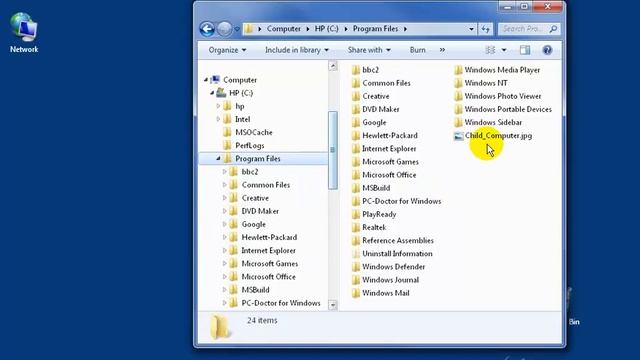Toggle the preview pane

525,50
